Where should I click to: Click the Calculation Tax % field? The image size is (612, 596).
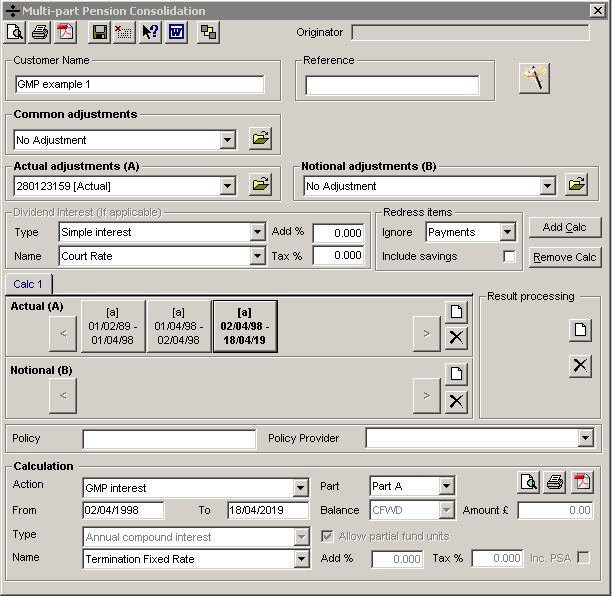497,558
